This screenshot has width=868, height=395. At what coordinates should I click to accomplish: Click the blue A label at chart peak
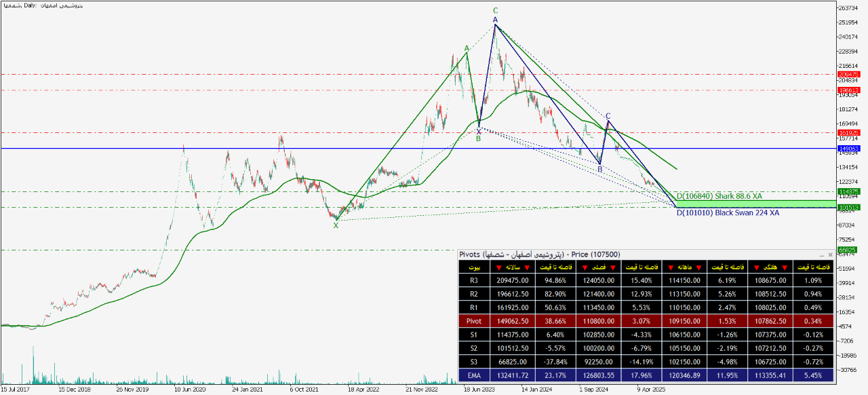496,20
